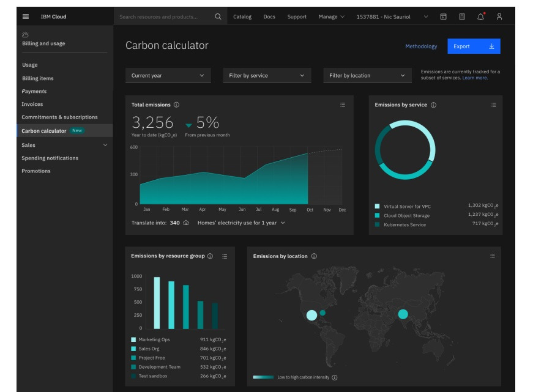Open the hamburger navigation menu
Screen dimensions: 533x392
[x=26, y=17]
